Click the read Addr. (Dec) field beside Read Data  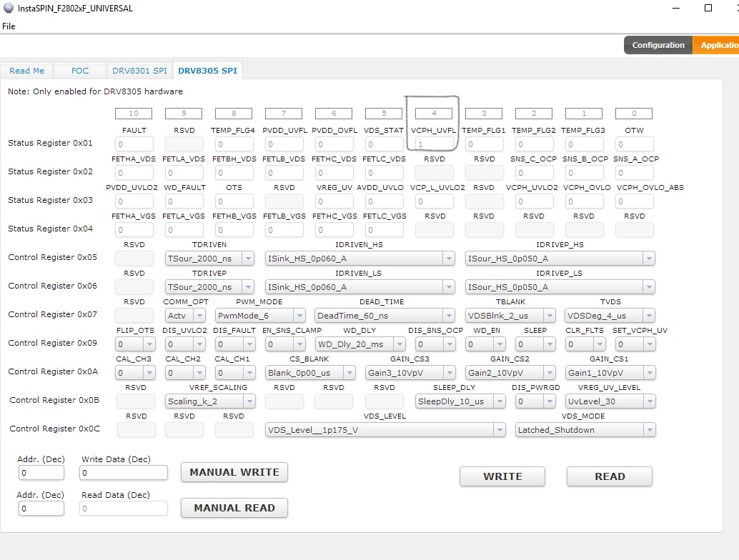(x=41, y=508)
